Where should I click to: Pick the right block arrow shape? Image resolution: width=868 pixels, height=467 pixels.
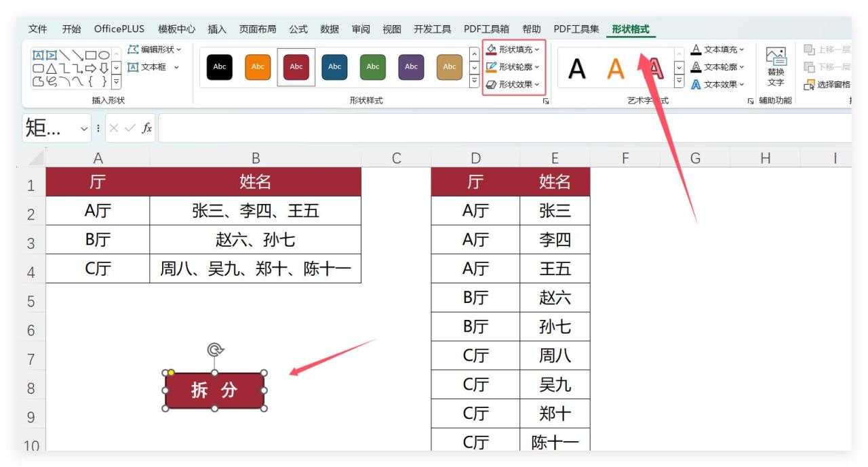[91, 68]
